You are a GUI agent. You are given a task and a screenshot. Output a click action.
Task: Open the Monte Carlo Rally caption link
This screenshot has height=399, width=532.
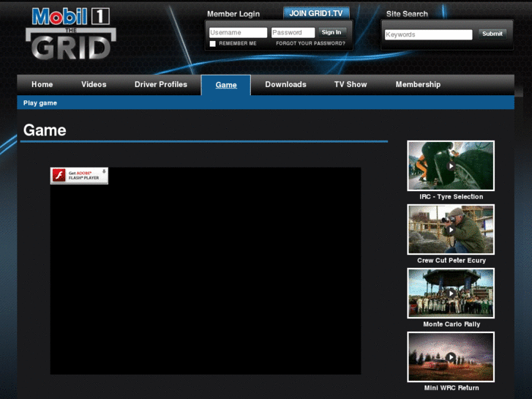pos(452,324)
